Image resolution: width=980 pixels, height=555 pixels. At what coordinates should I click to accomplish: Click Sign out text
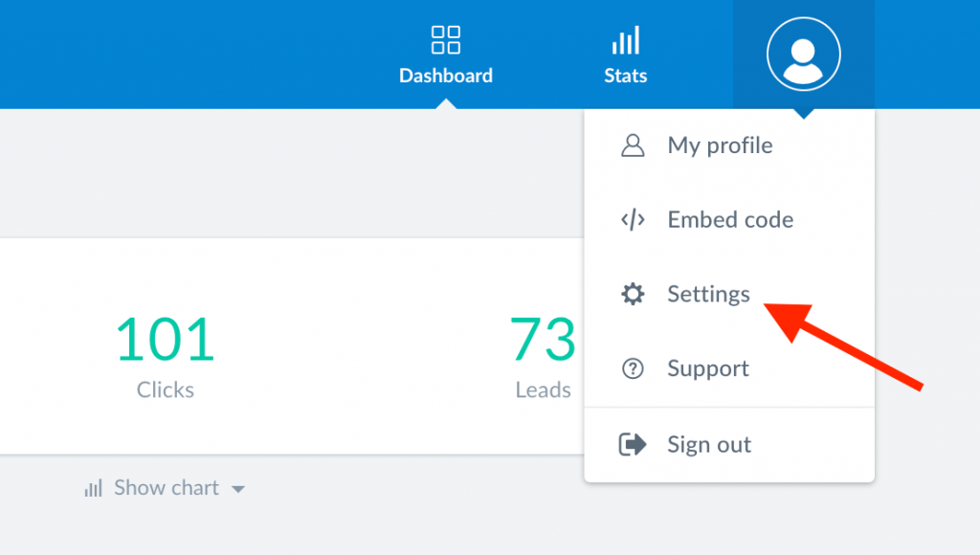pos(709,444)
